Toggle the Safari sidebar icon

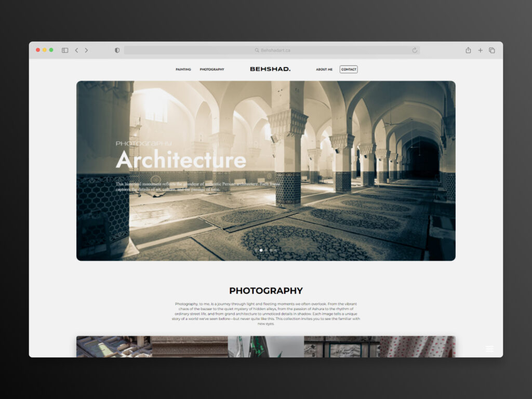[65, 50]
